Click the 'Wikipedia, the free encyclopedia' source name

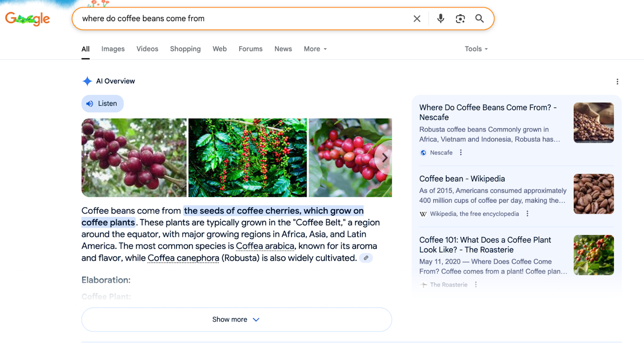coord(474,214)
